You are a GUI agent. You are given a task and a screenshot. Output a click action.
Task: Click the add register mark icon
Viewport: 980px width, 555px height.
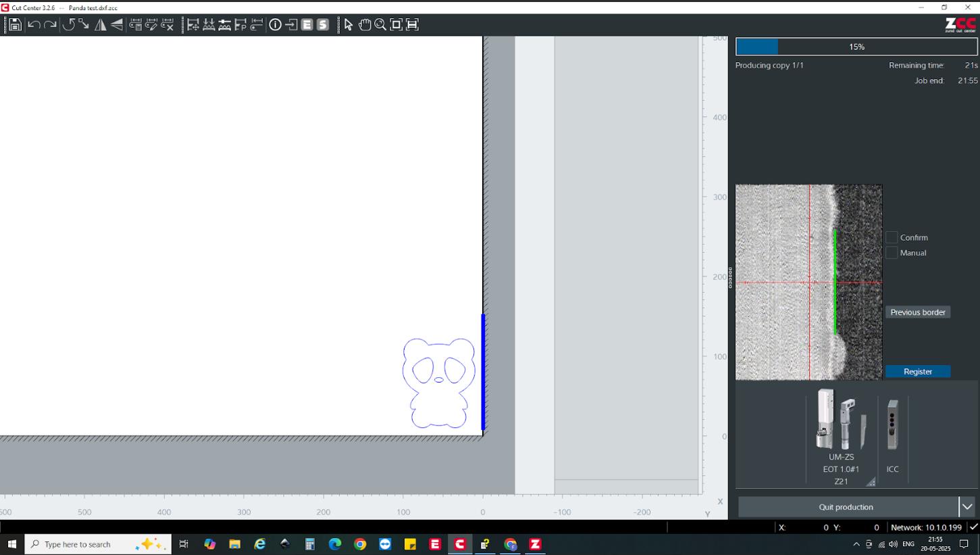click(136, 25)
